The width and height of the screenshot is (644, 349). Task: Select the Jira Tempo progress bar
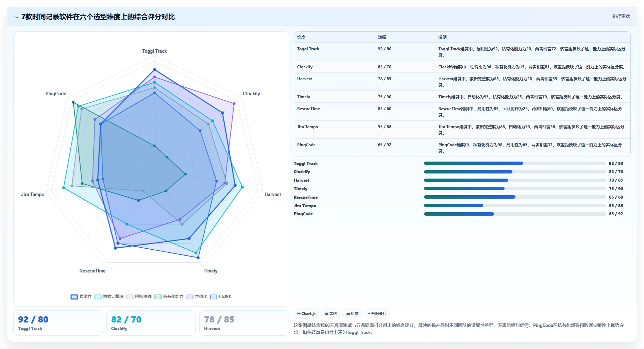[515, 205]
